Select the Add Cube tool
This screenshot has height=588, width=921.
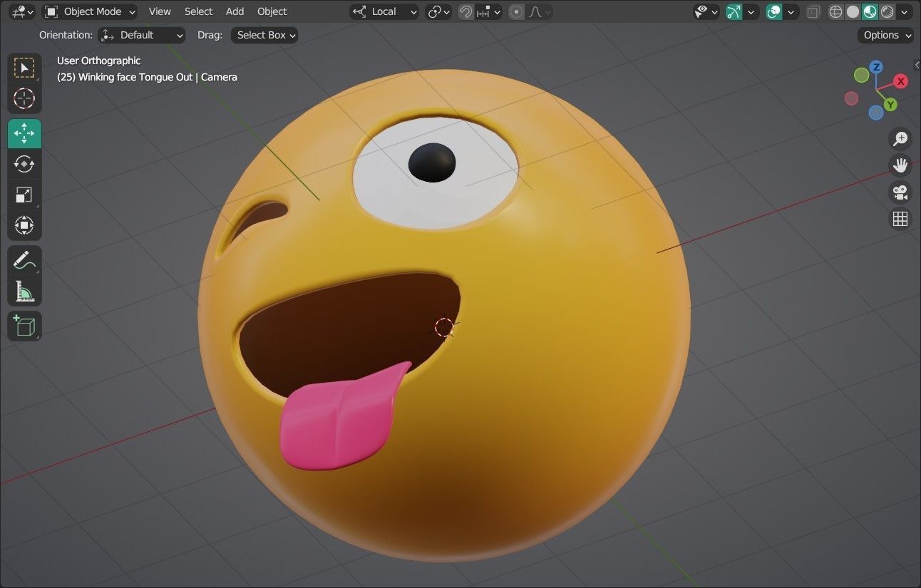[24, 326]
